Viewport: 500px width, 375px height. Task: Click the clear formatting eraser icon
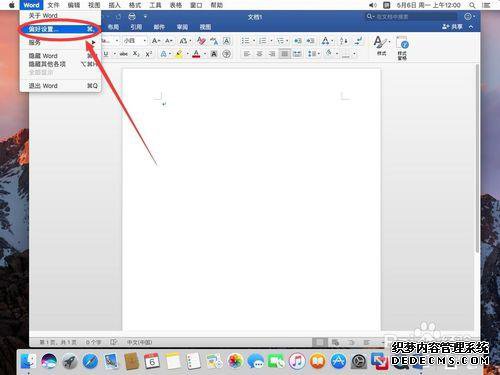click(201, 41)
